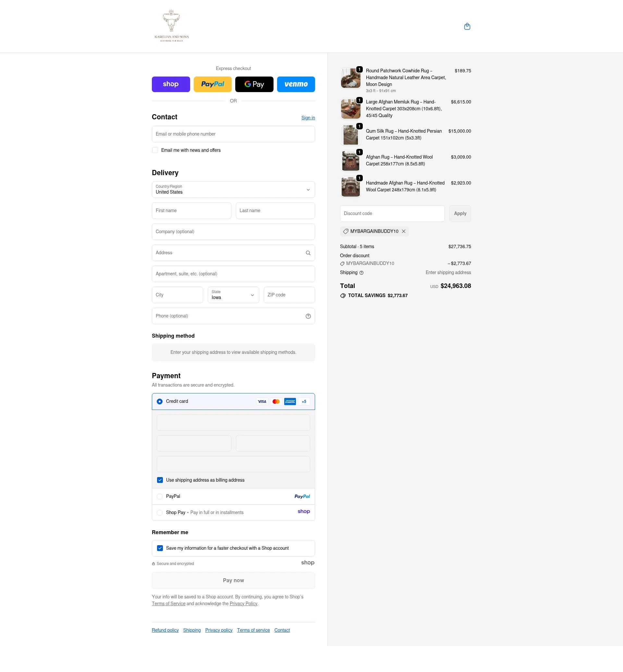Screen dimensions: 623x672
Task: Select Google Pay express checkout
Action: coord(254,84)
